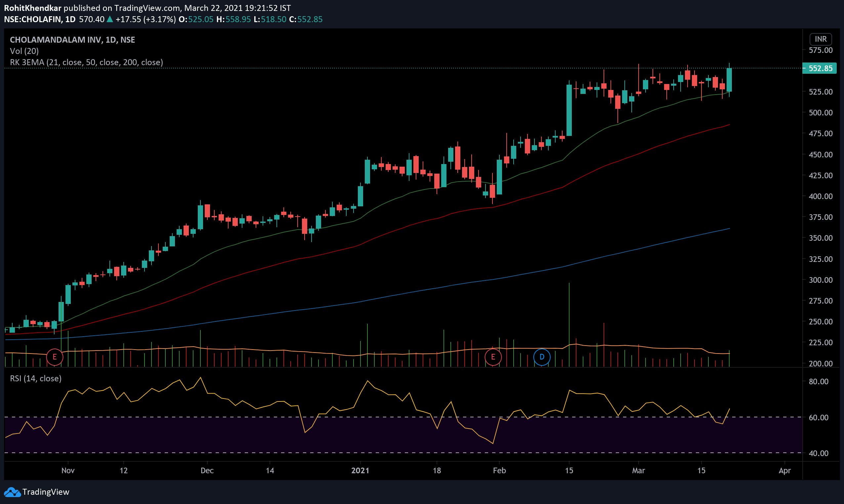Click the L:518.50 low value

270,20
